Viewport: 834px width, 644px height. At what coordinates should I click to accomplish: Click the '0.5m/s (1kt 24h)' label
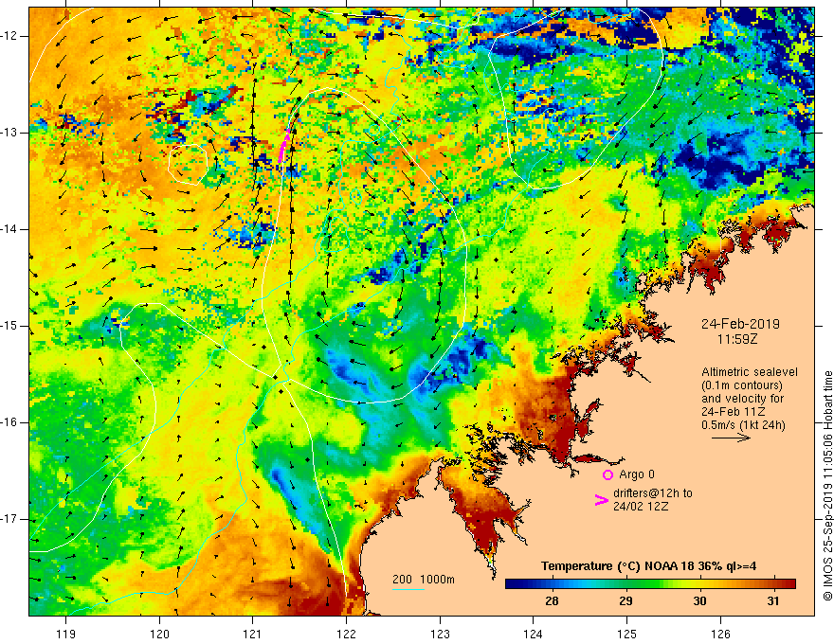tap(743, 424)
